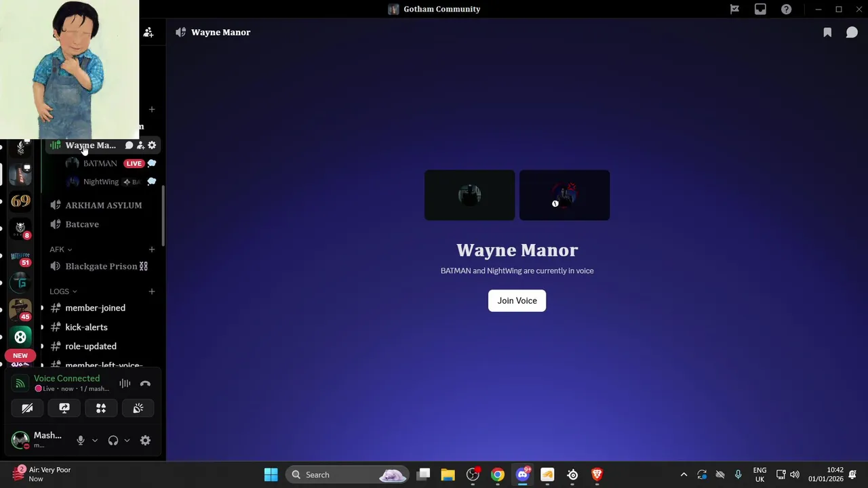The height and width of the screenshot is (488, 868).
Task: Open Help from the title bar
Action: pos(786,9)
